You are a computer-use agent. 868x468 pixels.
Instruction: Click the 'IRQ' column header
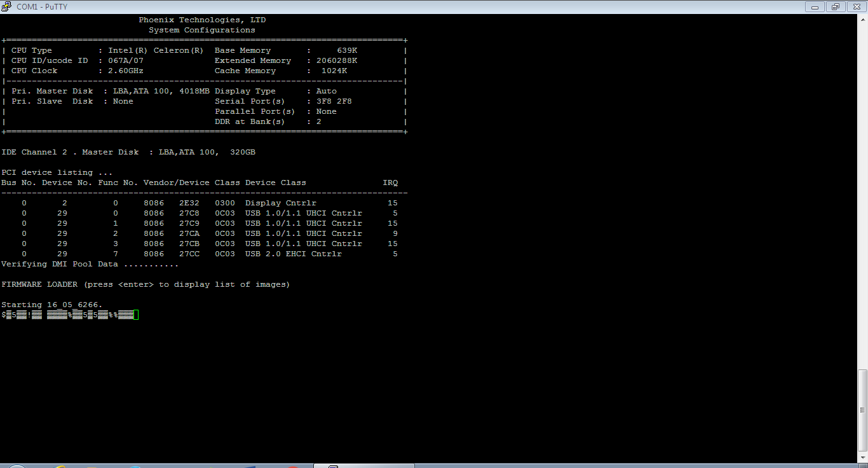tap(390, 183)
